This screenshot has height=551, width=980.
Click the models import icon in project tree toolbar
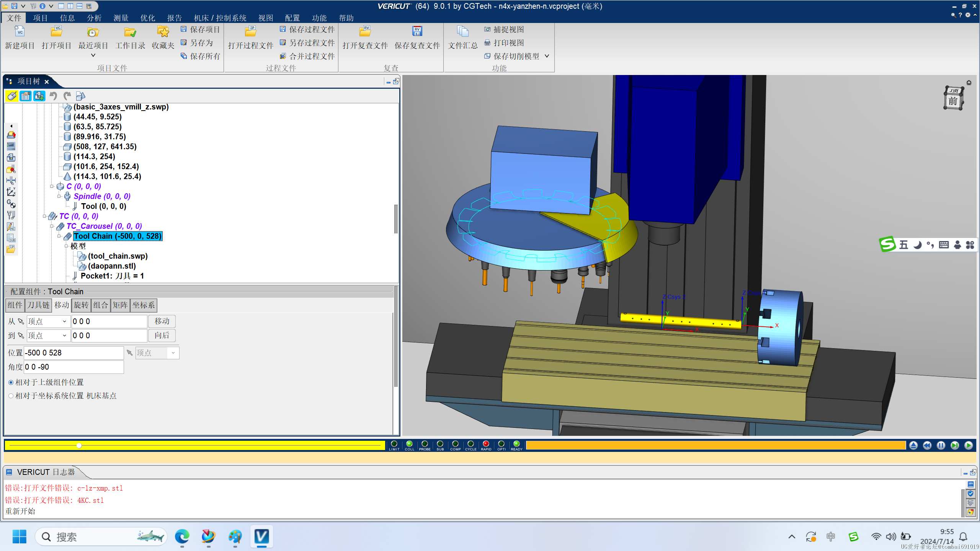(80, 96)
